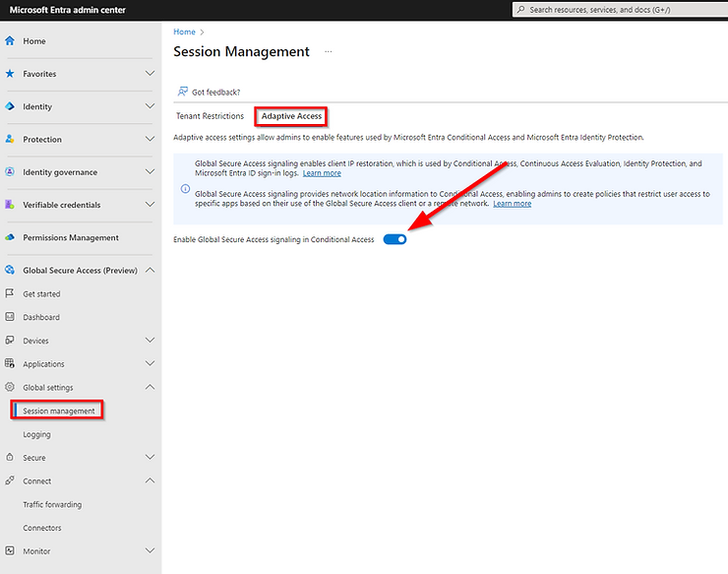
Task: Click the Home house icon in sidebar
Action: tap(10, 41)
